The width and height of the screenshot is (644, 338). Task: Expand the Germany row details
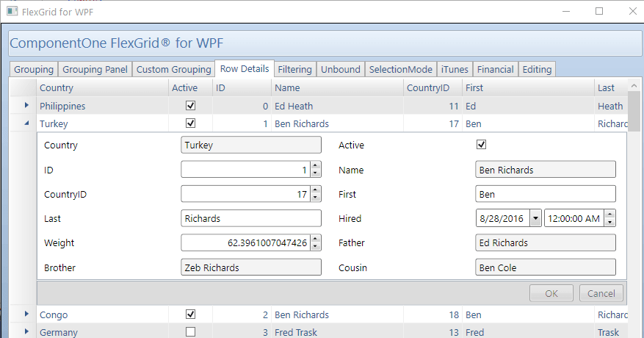point(26,332)
